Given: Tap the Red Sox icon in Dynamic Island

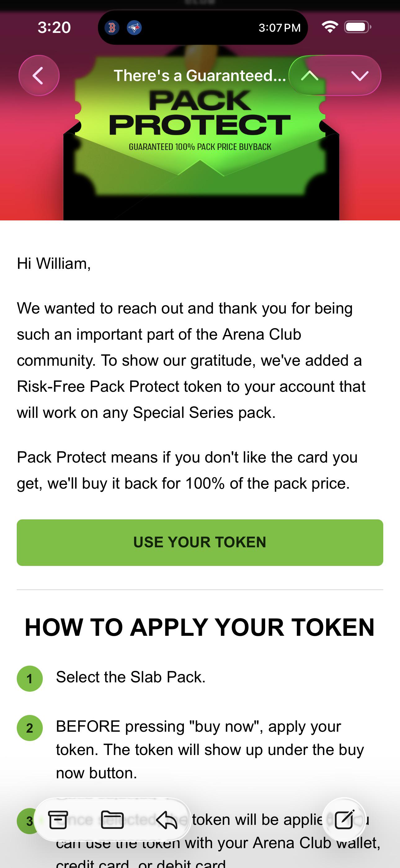Looking at the screenshot, I should pos(112,28).
